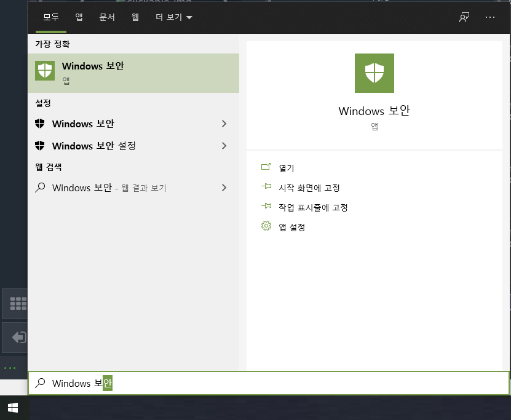Click 열기 to open the app
Screen dimensions: 511x420
[287, 168]
